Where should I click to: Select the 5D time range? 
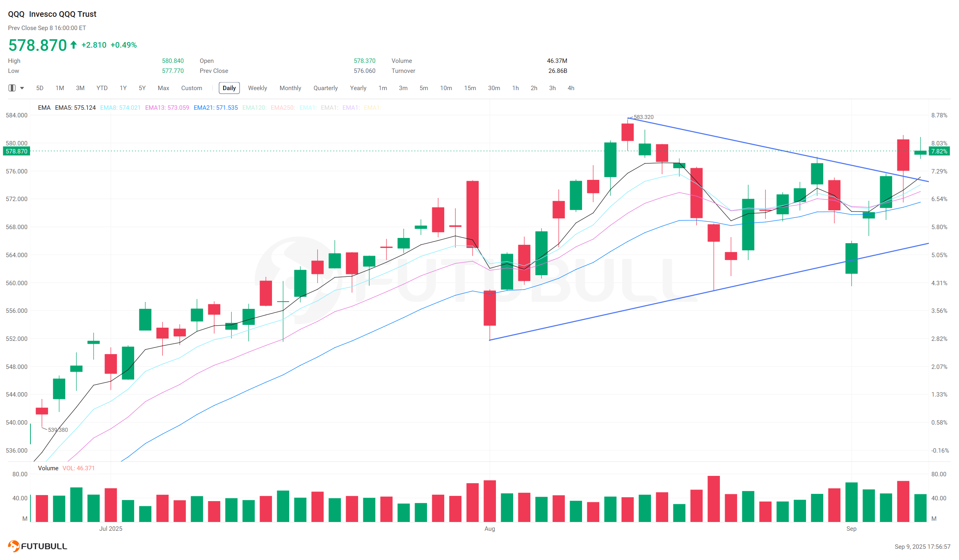(x=40, y=88)
